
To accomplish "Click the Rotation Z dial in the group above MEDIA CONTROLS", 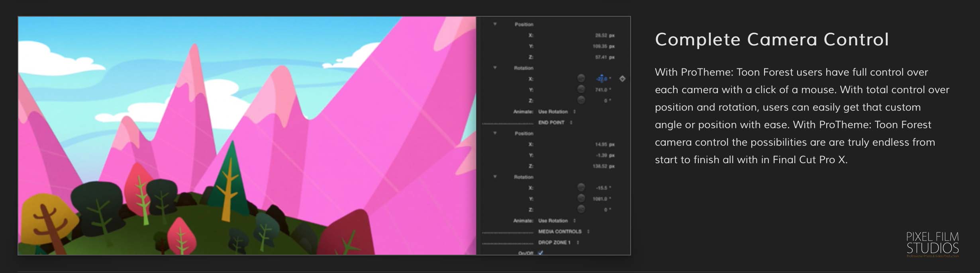I will 581,209.
